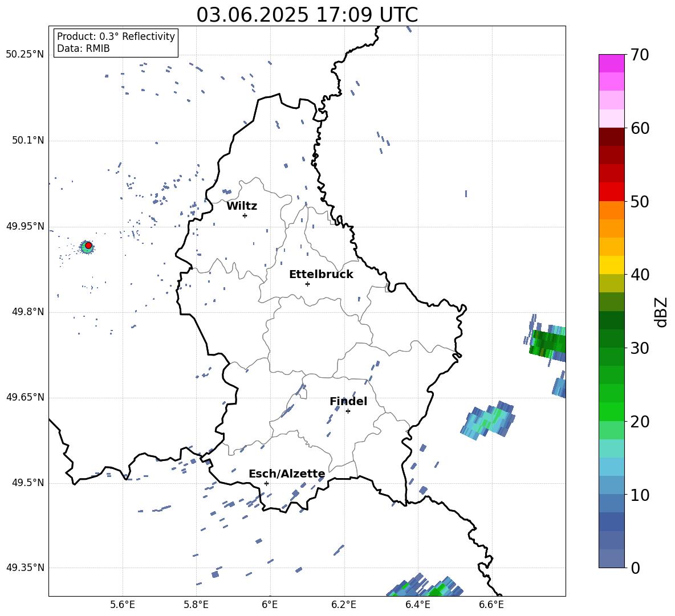The width and height of the screenshot is (675, 616).
Task: Click the 6.6°E longitude label
Action: (491, 605)
